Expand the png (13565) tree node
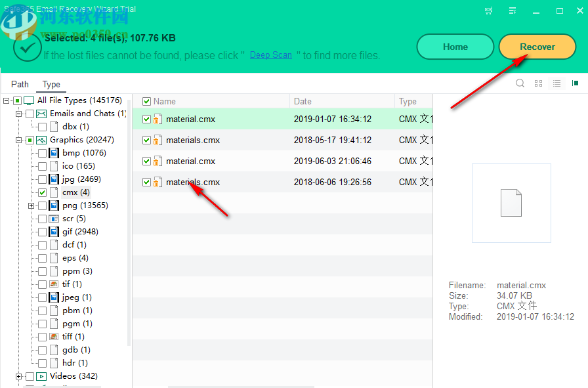This screenshot has width=588, height=388. [31, 205]
